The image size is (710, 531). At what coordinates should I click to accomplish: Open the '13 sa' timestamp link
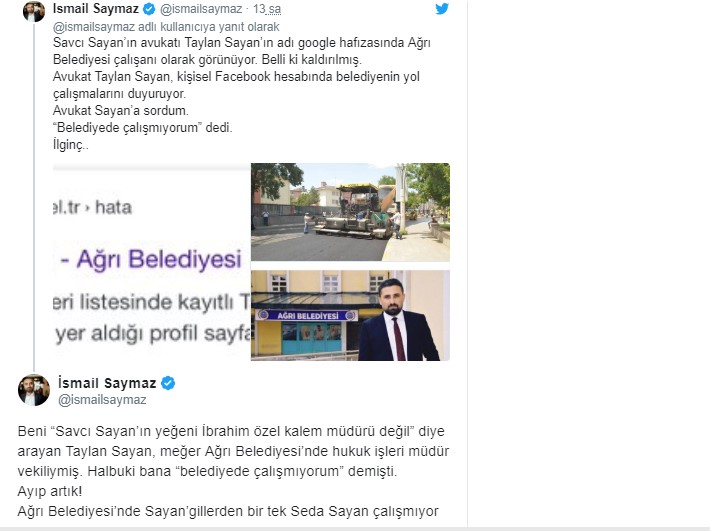(267, 9)
